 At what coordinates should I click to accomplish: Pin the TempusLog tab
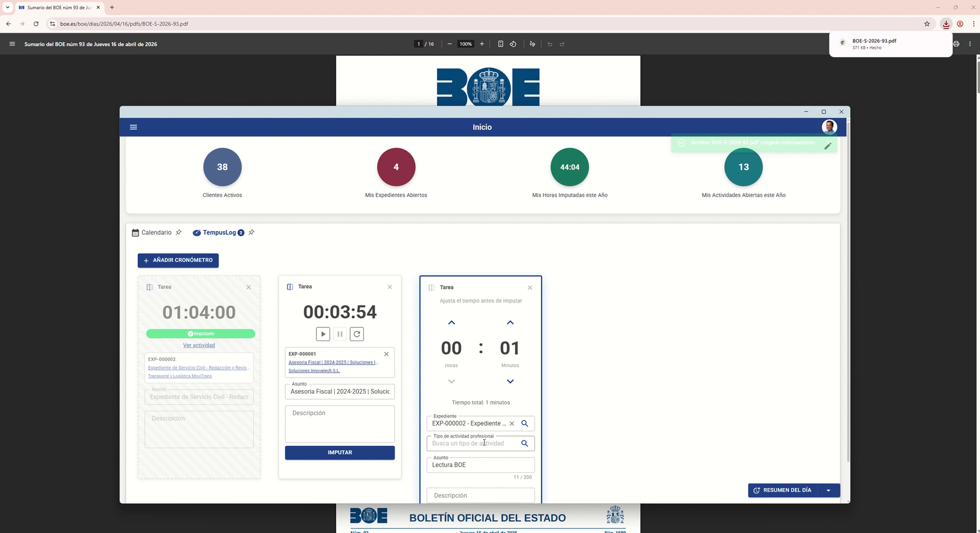[252, 232]
